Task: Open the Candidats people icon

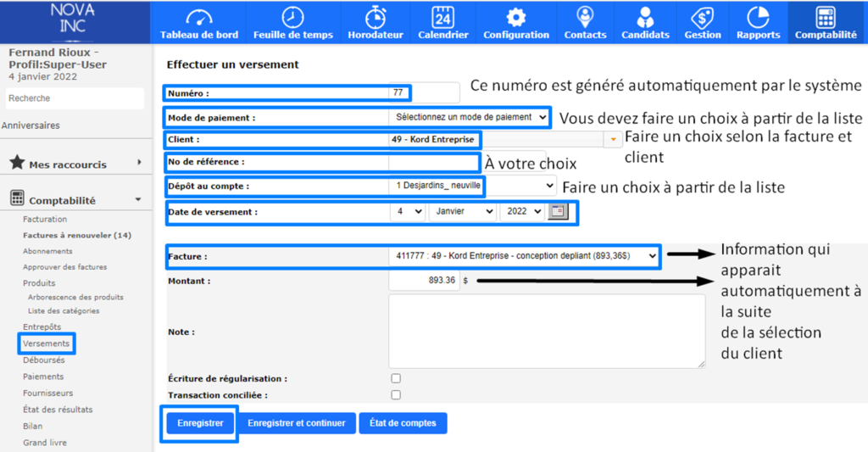Action: pos(645,17)
